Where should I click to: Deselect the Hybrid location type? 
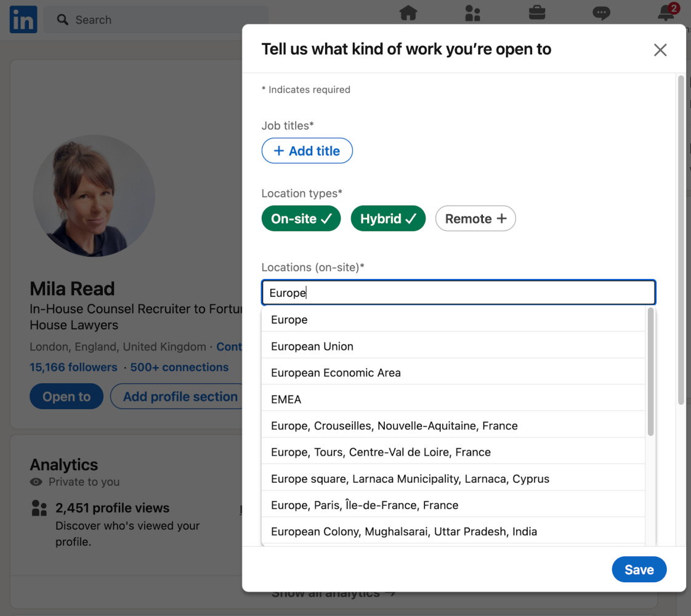388,219
